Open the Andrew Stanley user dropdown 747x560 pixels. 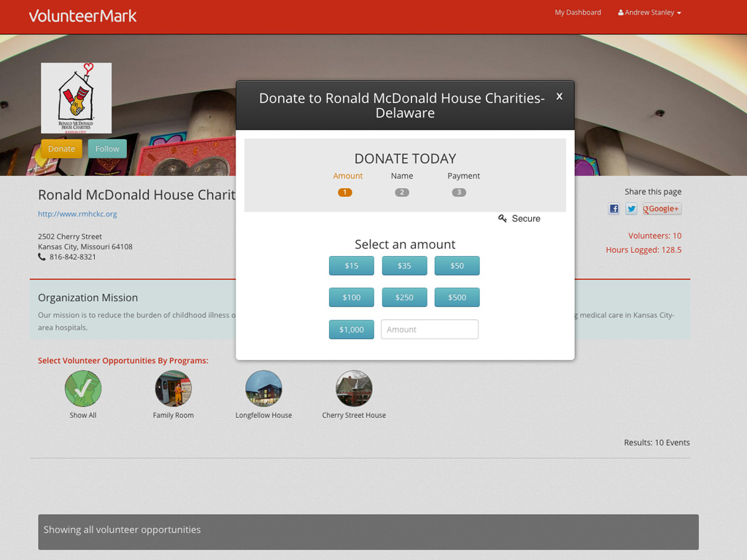tap(649, 12)
